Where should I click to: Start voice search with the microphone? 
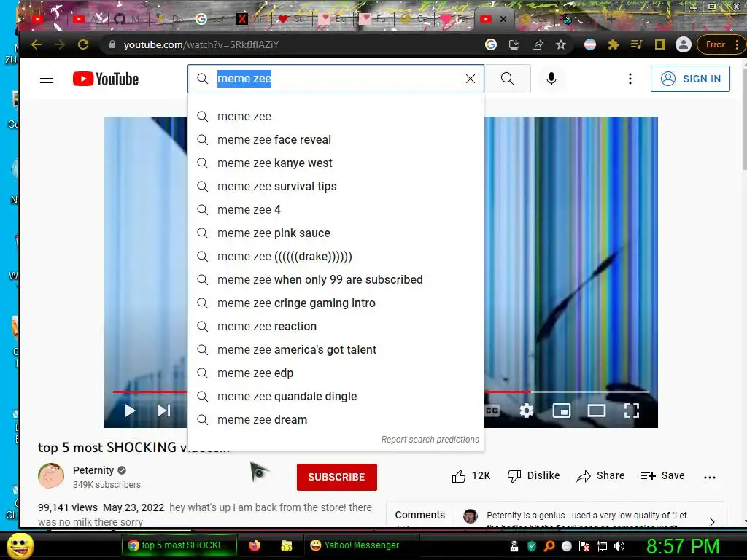pyautogui.click(x=551, y=79)
